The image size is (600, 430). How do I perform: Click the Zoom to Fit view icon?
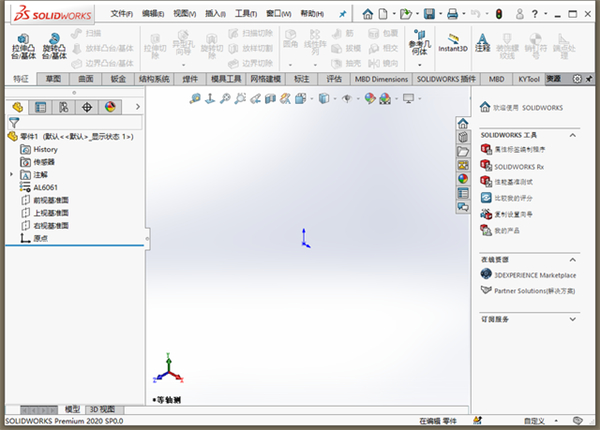pyautogui.click(x=195, y=98)
